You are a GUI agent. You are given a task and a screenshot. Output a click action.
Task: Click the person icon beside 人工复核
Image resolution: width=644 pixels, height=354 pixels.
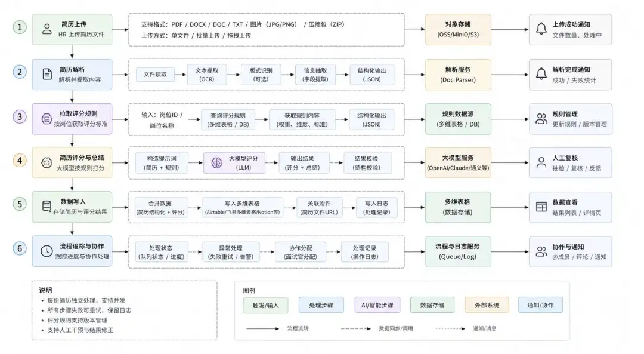541,163
